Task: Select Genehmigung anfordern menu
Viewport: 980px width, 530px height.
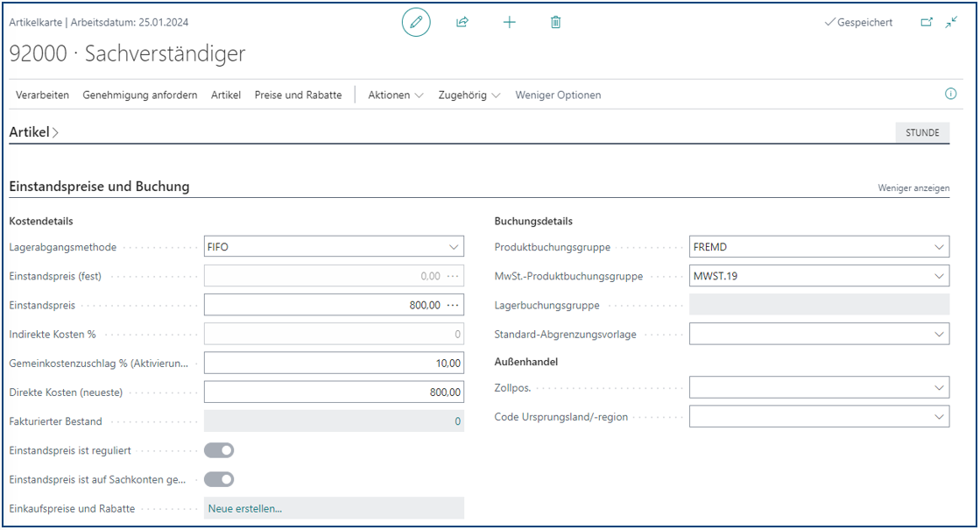Action: point(140,95)
